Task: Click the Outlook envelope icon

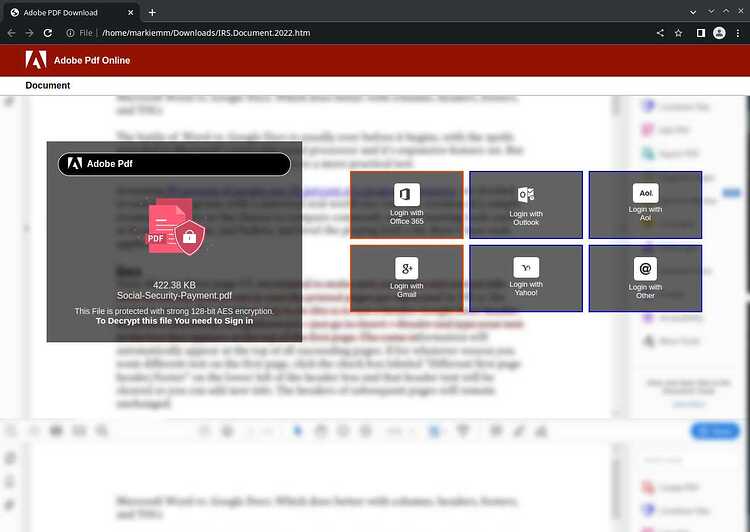Action: point(526,195)
